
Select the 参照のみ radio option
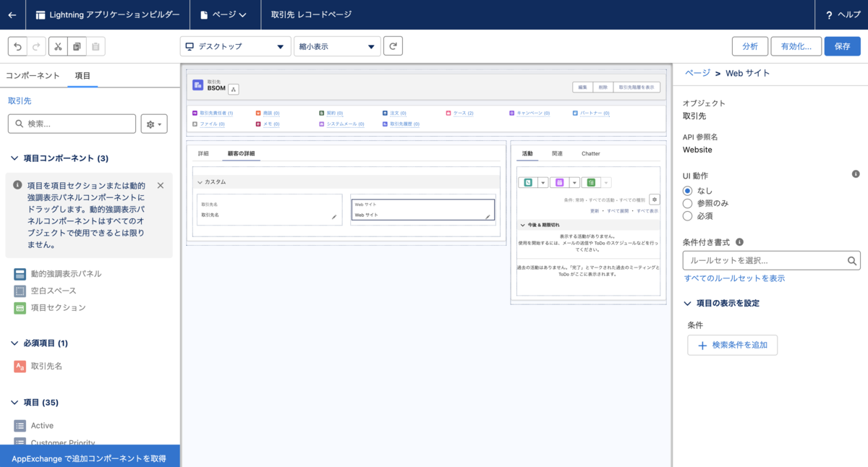[687, 203]
